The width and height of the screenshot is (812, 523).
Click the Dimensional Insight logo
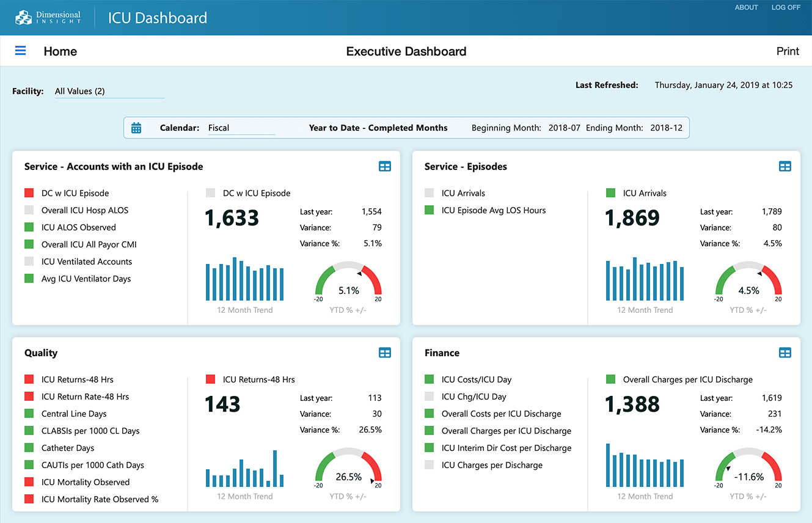tap(49, 17)
